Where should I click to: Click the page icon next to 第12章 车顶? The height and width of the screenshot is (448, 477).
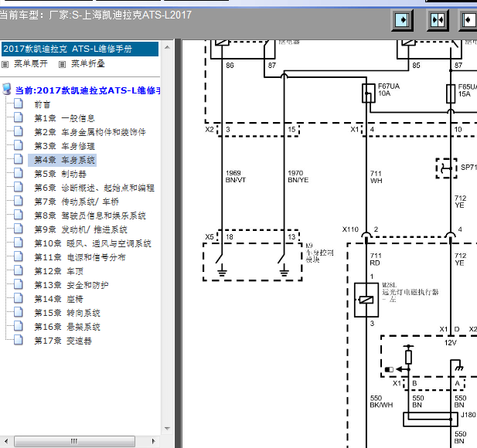pos(19,270)
